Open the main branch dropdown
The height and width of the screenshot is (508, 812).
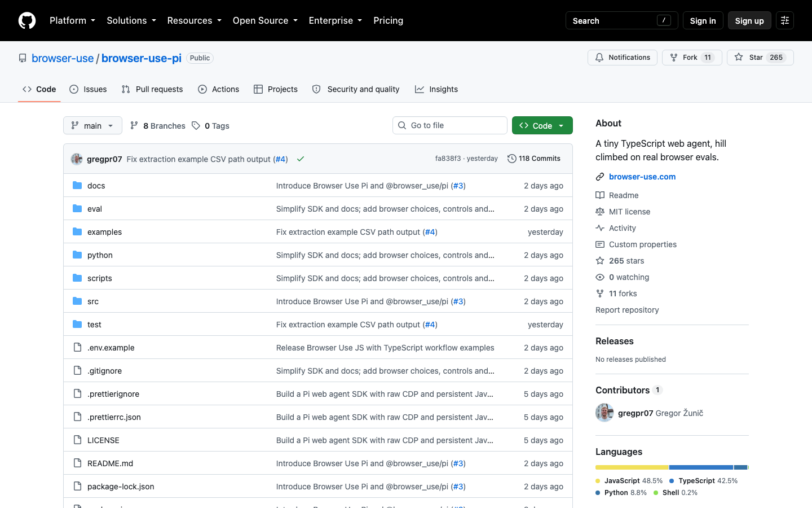(x=92, y=125)
